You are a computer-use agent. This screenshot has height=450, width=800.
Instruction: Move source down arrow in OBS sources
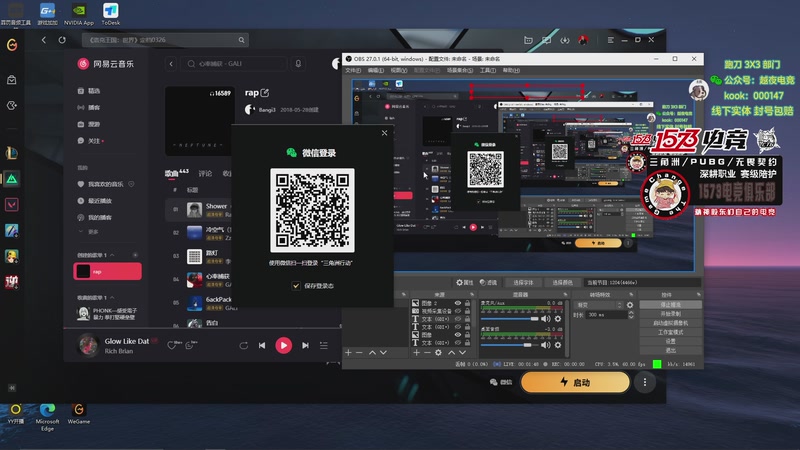(x=462, y=353)
